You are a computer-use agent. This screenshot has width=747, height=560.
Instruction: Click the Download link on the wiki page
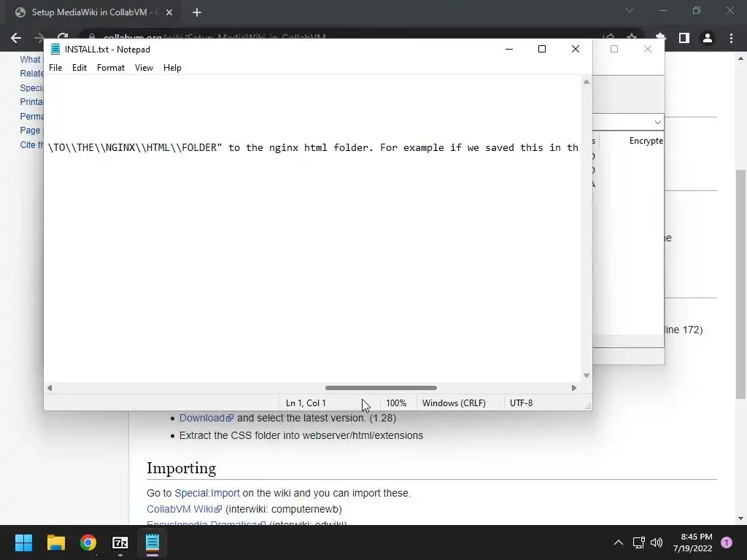coord(206,418)
